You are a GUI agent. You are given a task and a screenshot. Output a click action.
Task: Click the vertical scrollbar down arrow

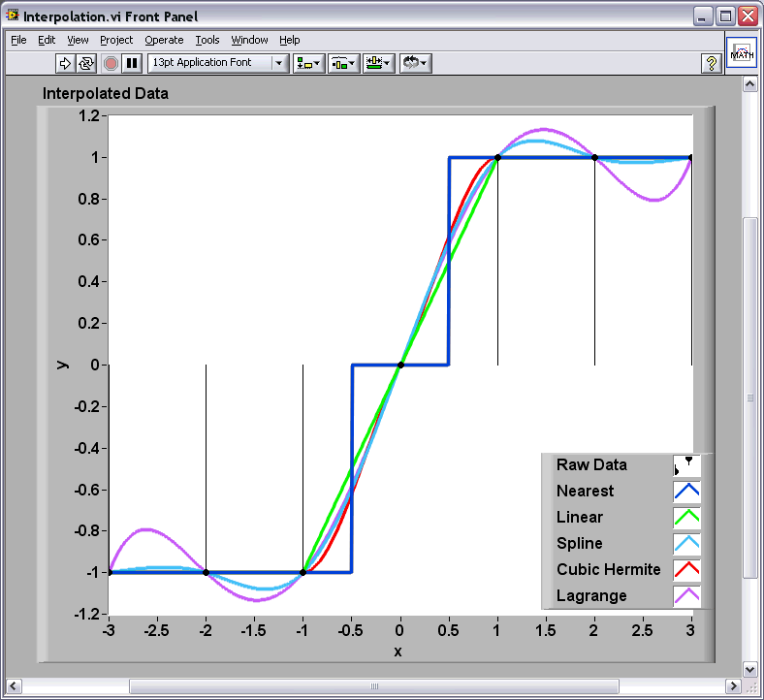click(x=749, y=669)
